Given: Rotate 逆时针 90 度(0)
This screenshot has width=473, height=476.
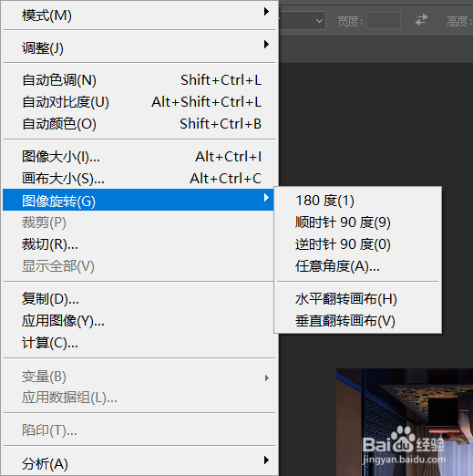Looking at the screenshot, I should [358, 244].
